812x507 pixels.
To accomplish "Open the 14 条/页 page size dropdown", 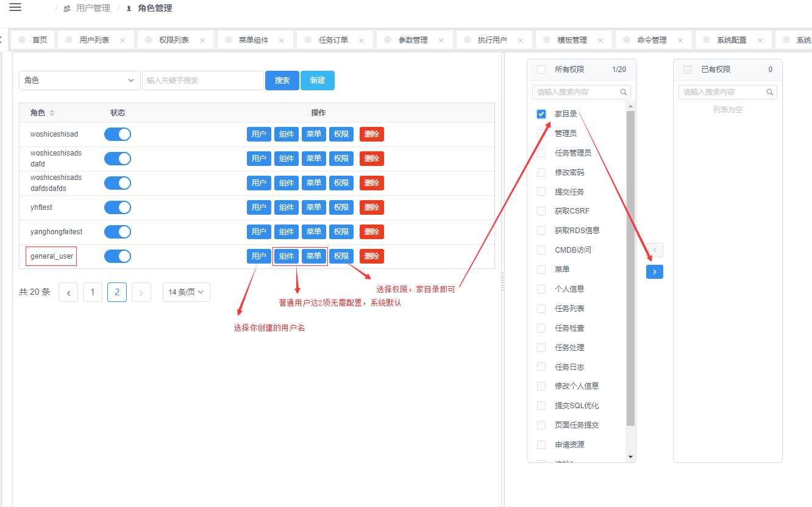I will coord(187,292).
